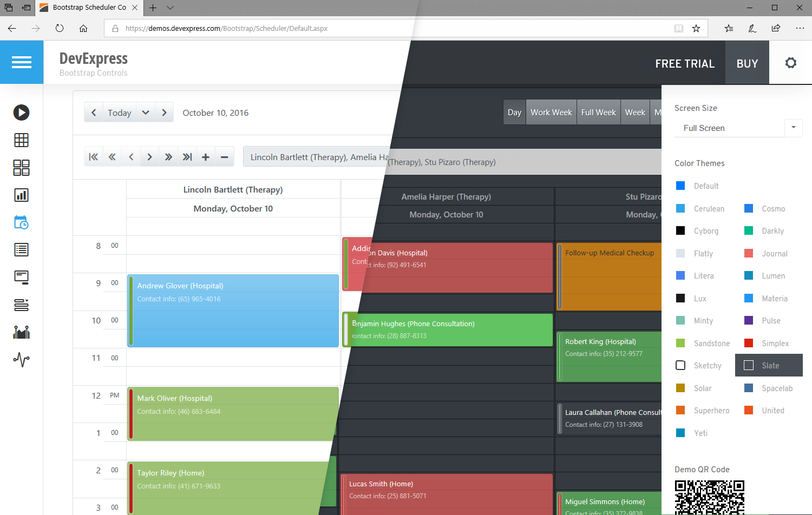
Task: Click the FREE TRIAL button
Action: [x=685, y=63]
